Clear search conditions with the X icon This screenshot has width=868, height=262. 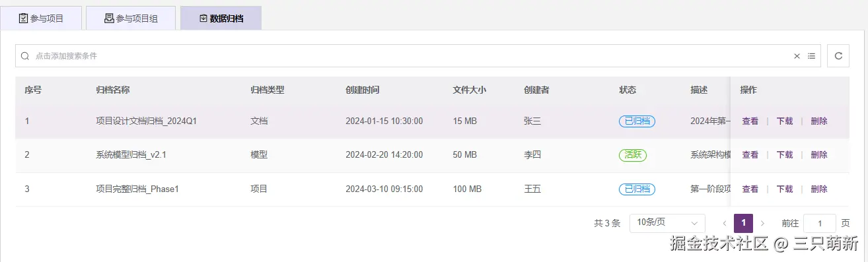pos(797,56)
